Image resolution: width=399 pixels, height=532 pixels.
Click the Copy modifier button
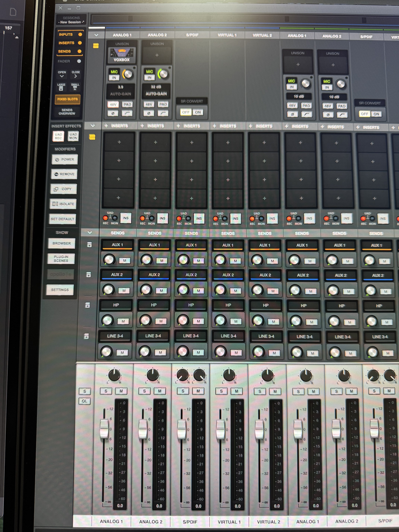(x=64, y=189)
